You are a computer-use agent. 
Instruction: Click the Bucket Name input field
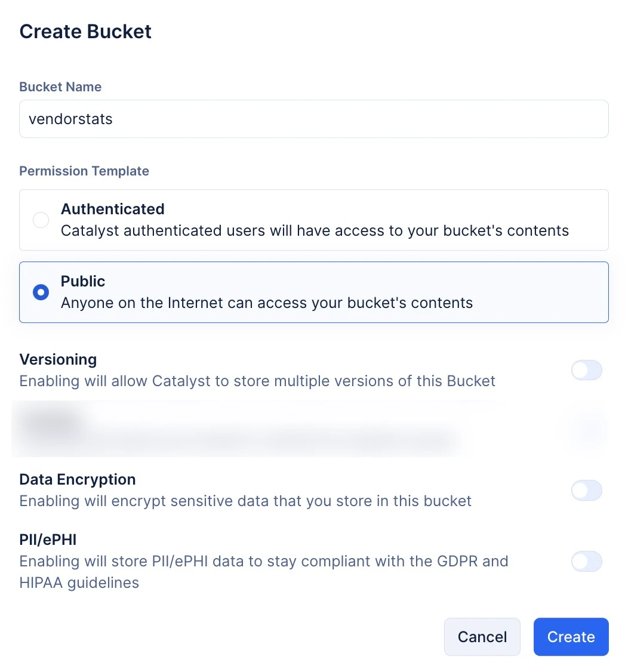tap(314, 119)
